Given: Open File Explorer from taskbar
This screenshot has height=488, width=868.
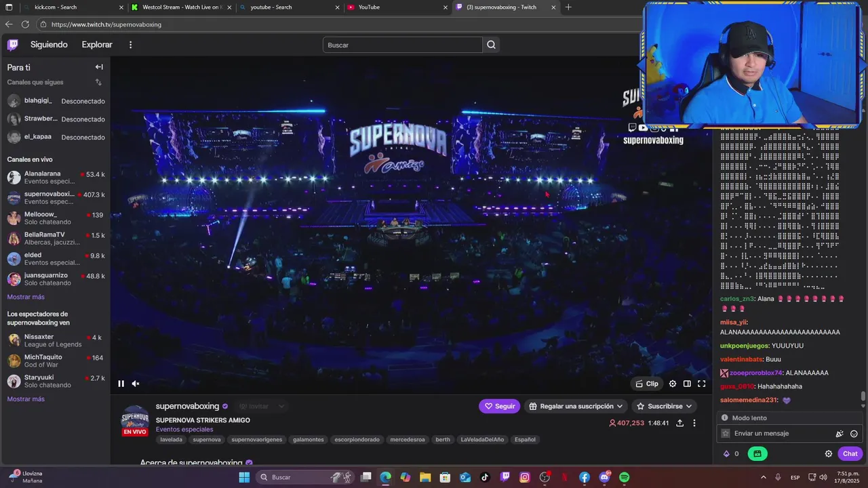Looking at the screenshot, I should point(425,477).
